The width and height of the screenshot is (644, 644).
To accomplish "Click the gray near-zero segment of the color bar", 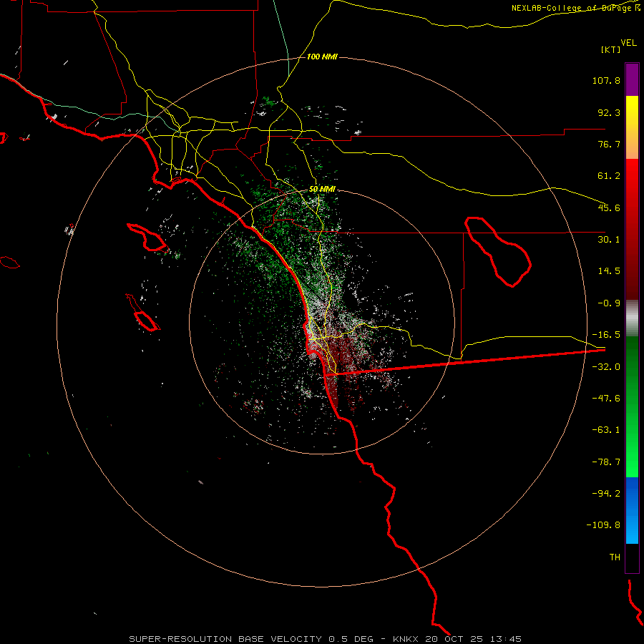I will (x=632, y=318).
